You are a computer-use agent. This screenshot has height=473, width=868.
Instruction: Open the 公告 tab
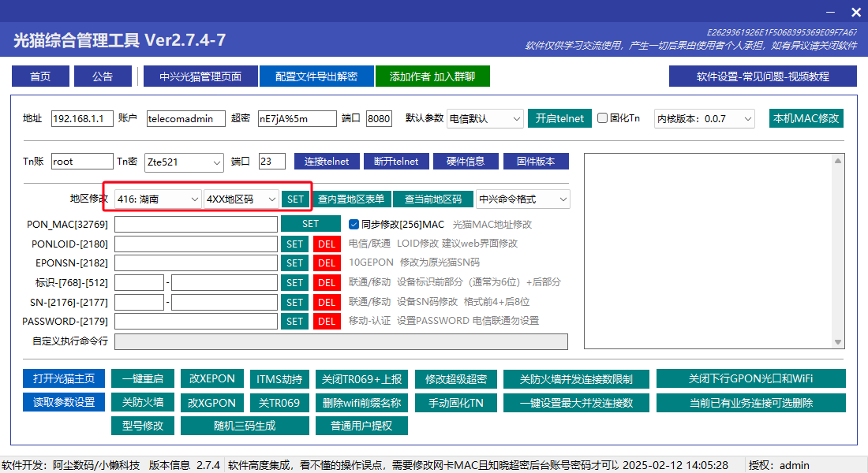103,76
